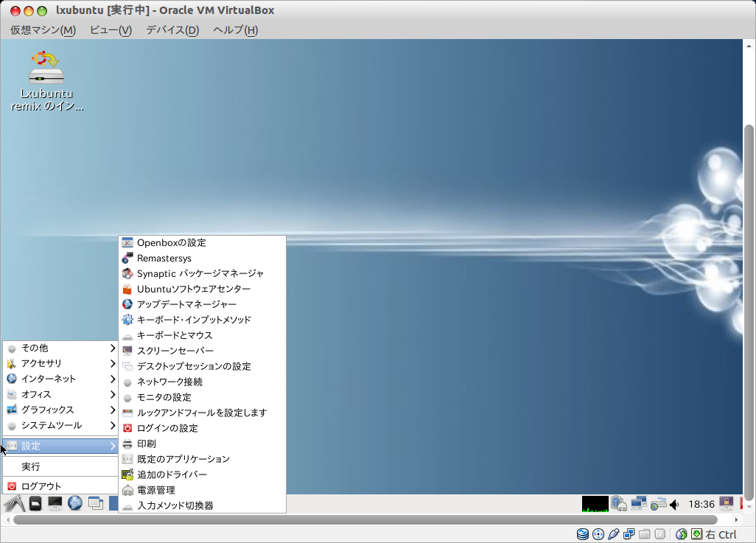Click VirtualBox shared folders indicator
Image resolution: width=756 pixels, height=543 pixels.
(645, 534)
